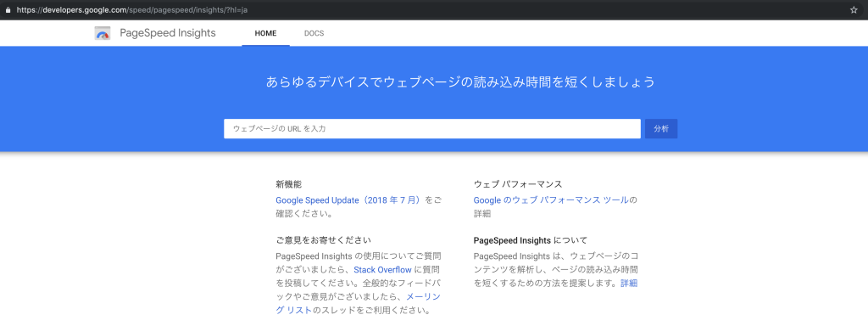868x326 pixels.
Task: Click the PageSpeed Insights header title
Action: click(168, 33)
